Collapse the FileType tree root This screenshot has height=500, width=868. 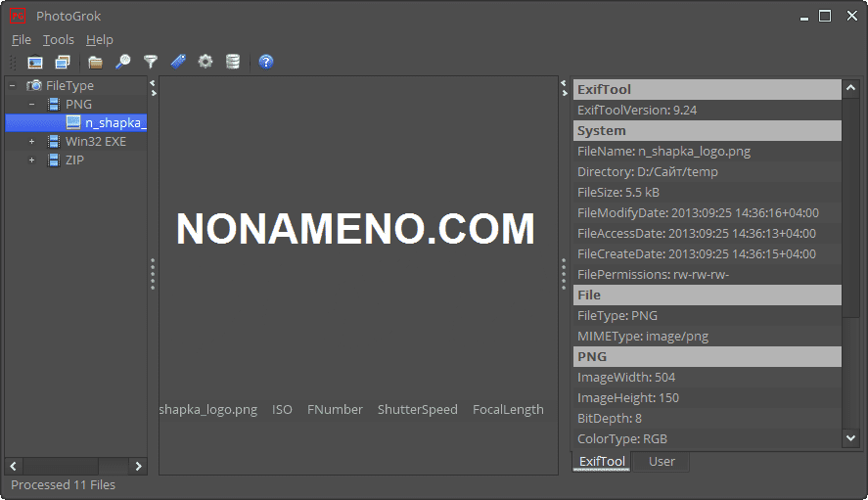tap(13, 85)
